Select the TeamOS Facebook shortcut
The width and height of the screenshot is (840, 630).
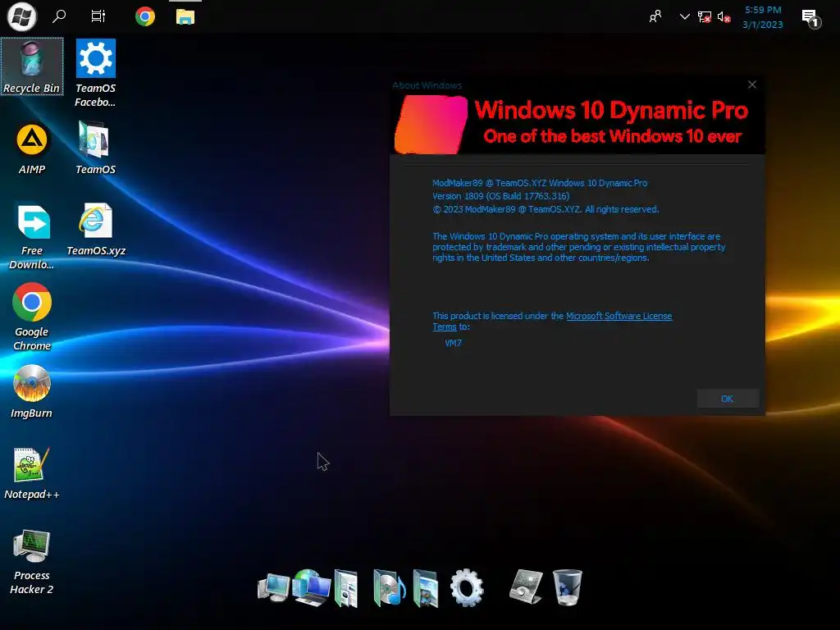[95, 73]
